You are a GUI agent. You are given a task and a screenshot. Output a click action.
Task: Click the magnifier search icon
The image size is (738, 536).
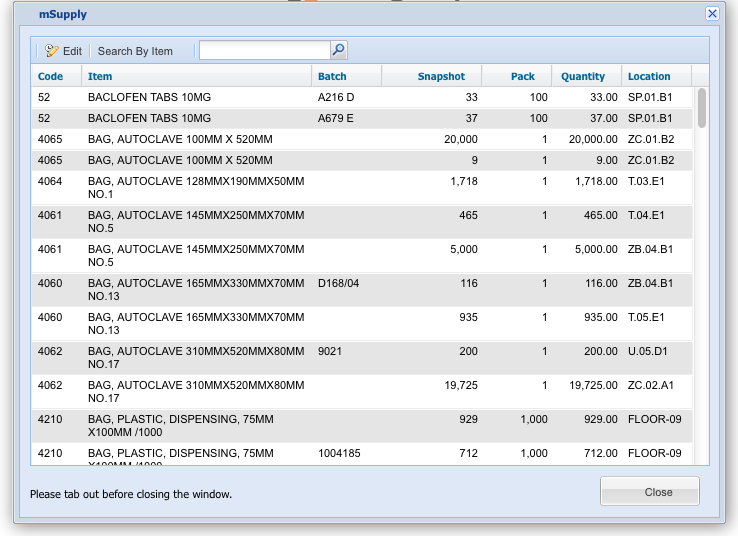click(x=338, y=50)
